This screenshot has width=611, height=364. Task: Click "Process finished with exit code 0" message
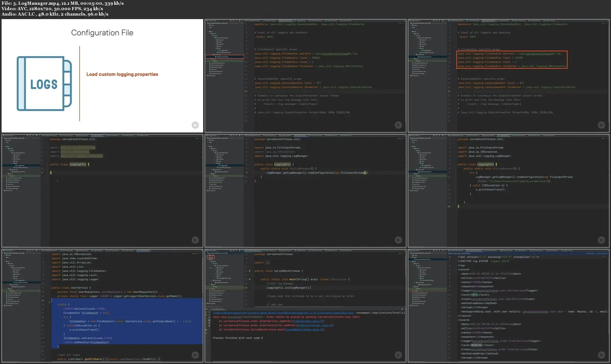coord(238,338)
